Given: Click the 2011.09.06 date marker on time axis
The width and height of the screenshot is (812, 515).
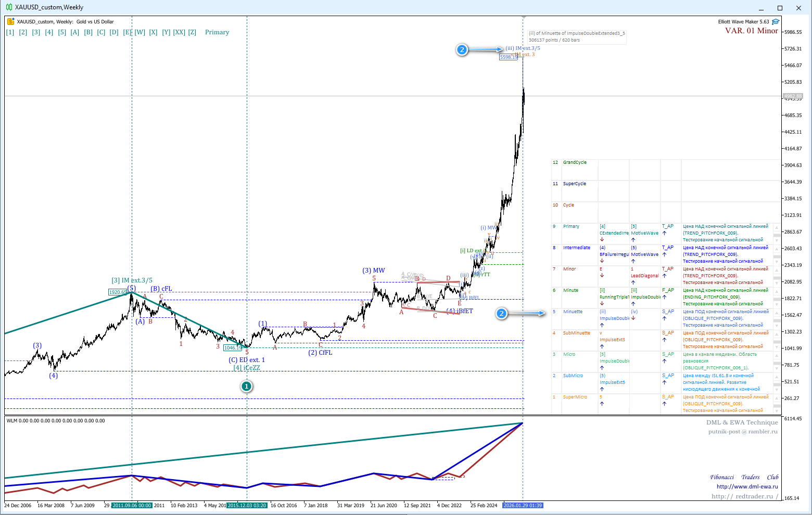Looking at the screenshot, I should [132, 506].
